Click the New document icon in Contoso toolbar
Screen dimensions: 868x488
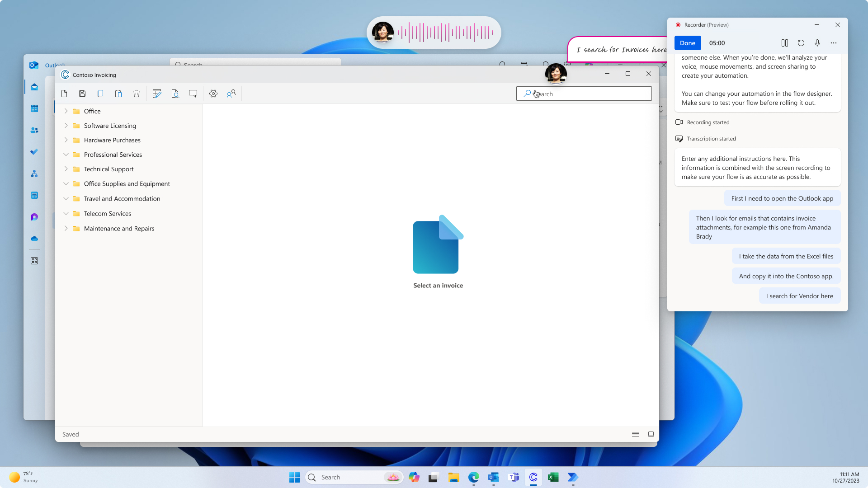pos(64,94)
